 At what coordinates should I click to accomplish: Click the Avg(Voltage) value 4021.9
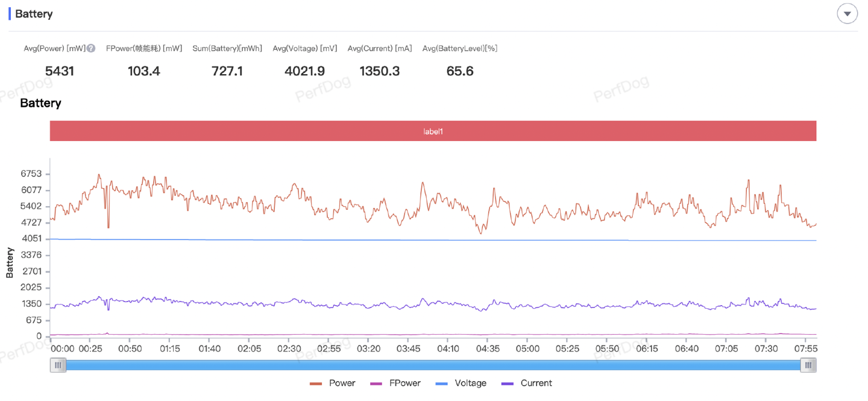tap(304, 71)
